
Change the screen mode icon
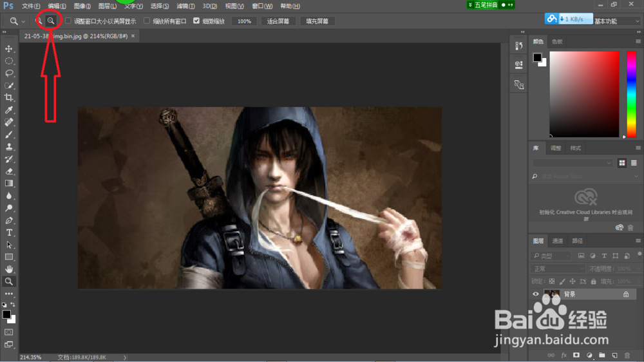[8, 345]
